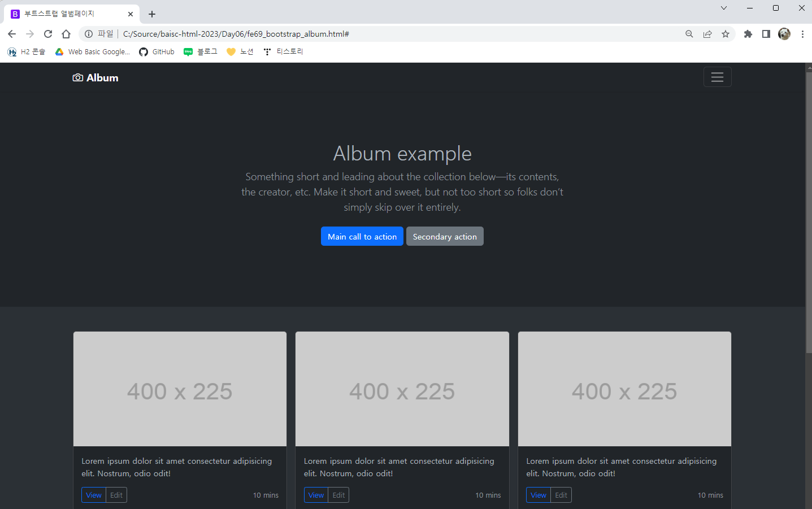Bookmark this page with the star icon
812x509 pixels.
pyautogui.click(x=726, y=34)
